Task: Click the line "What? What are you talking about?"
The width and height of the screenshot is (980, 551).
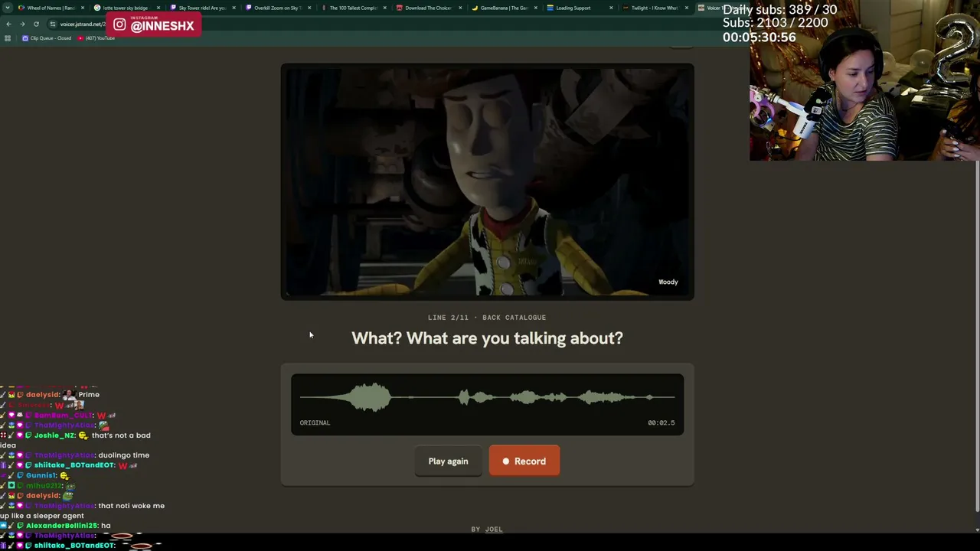Action: 487,338
